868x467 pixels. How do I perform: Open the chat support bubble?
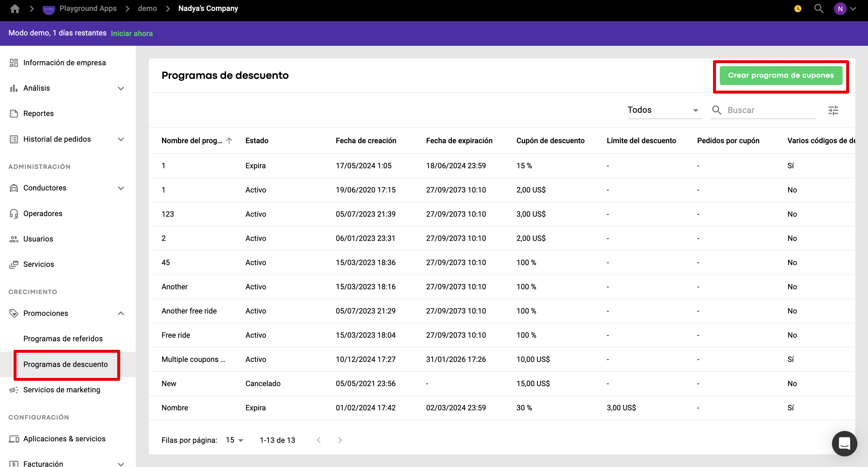pyautogui.click(x=844, y=443)
